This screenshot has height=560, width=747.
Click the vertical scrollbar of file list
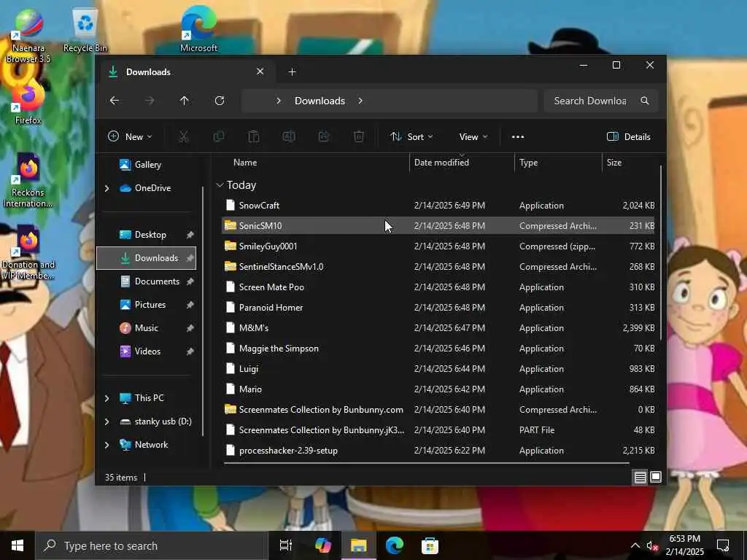[x=661, y=252]
